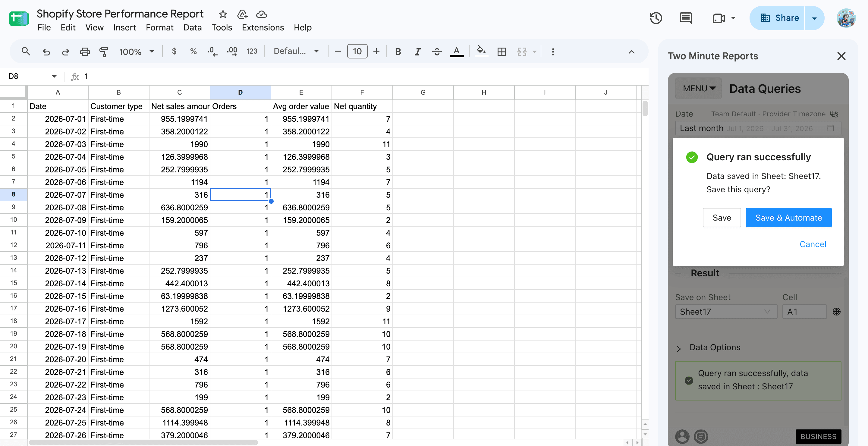Click the font size field
This screenshot has width=868, height=446.
click(x=357, y=52)
